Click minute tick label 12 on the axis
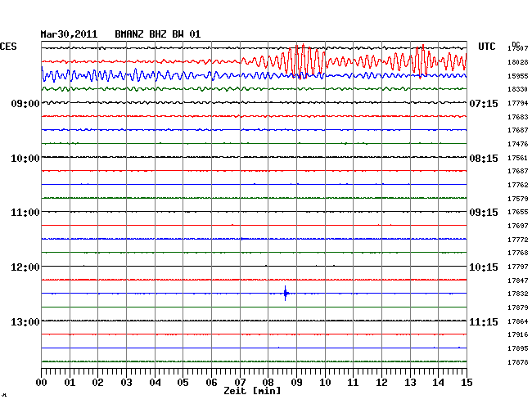Image resolution: width=532 pixels, height=404 pixels. (381, 383)
